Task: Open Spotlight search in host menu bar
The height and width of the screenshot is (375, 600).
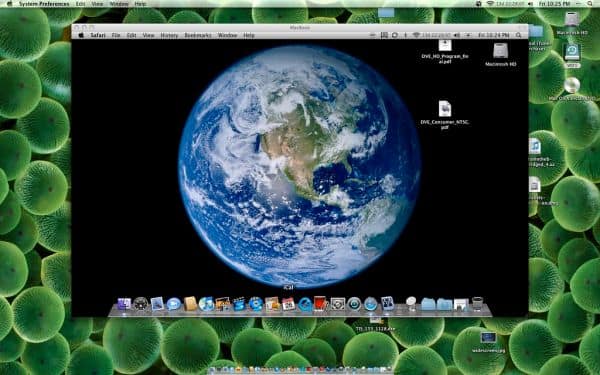Action: [x=590, y=4]
